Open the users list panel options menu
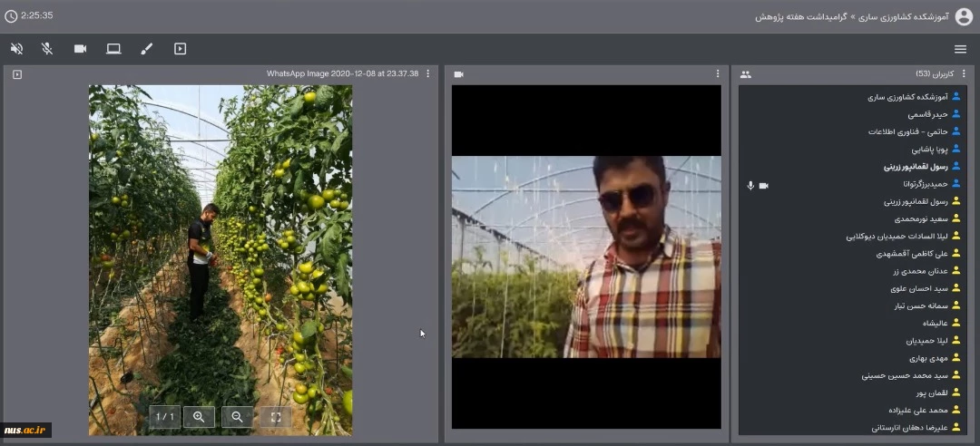The image size is (980, 446). pos(964,74)
